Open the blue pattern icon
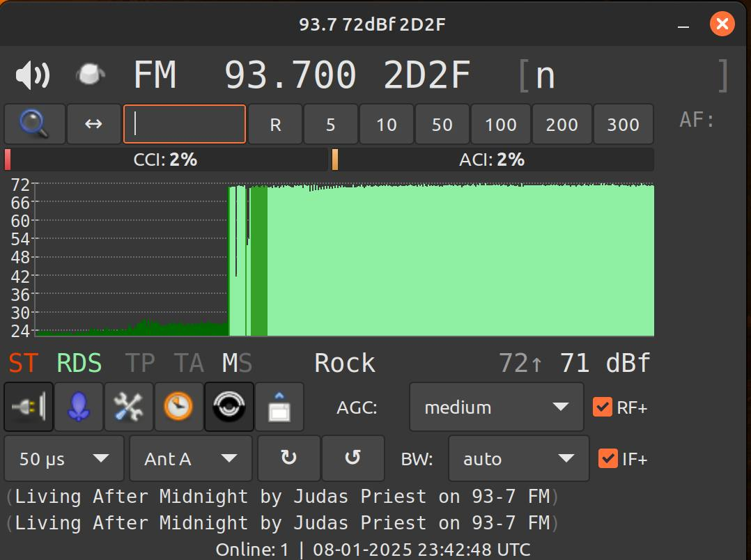The image size is (751, 560). [79, 407]
